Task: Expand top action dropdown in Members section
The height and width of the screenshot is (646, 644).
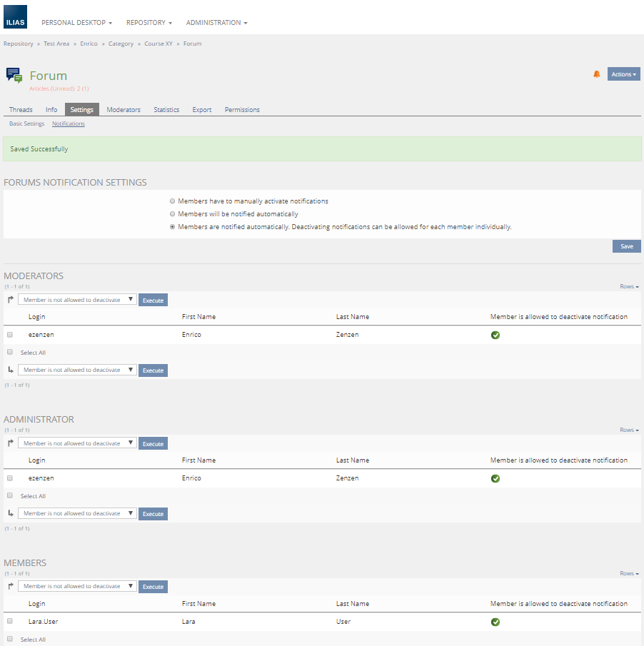Action: (x=77, y=586)
